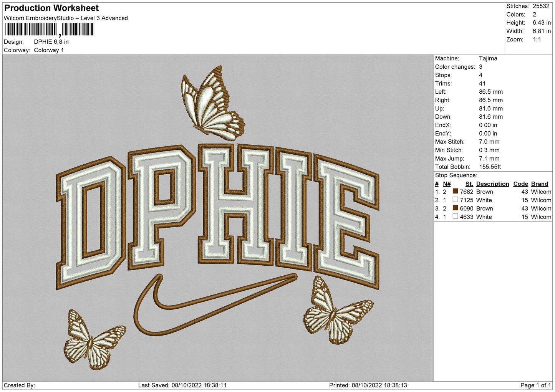This screenshot has height=392, width=555.
Task: Click the Colors value '2' in header
Action: point(534,15)
